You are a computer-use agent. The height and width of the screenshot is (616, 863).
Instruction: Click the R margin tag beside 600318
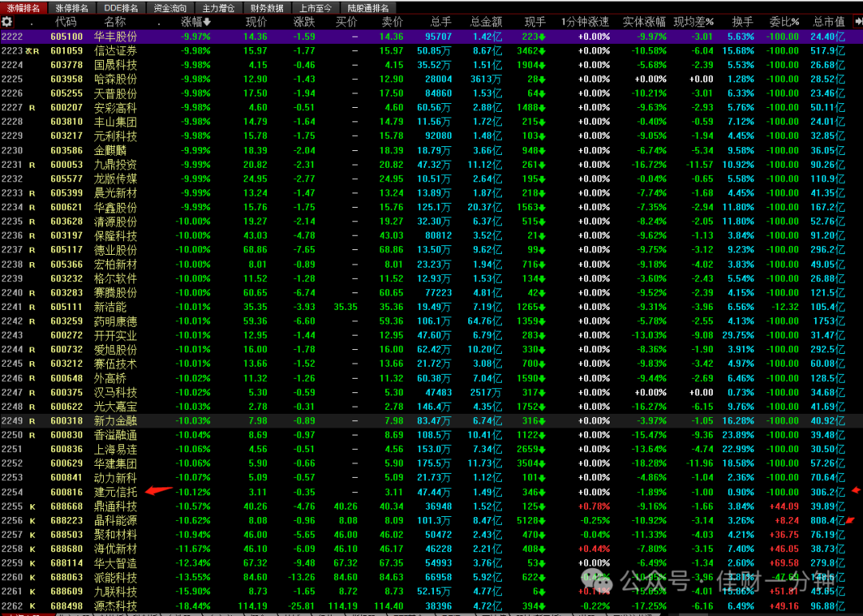click(x=32, y=421)
